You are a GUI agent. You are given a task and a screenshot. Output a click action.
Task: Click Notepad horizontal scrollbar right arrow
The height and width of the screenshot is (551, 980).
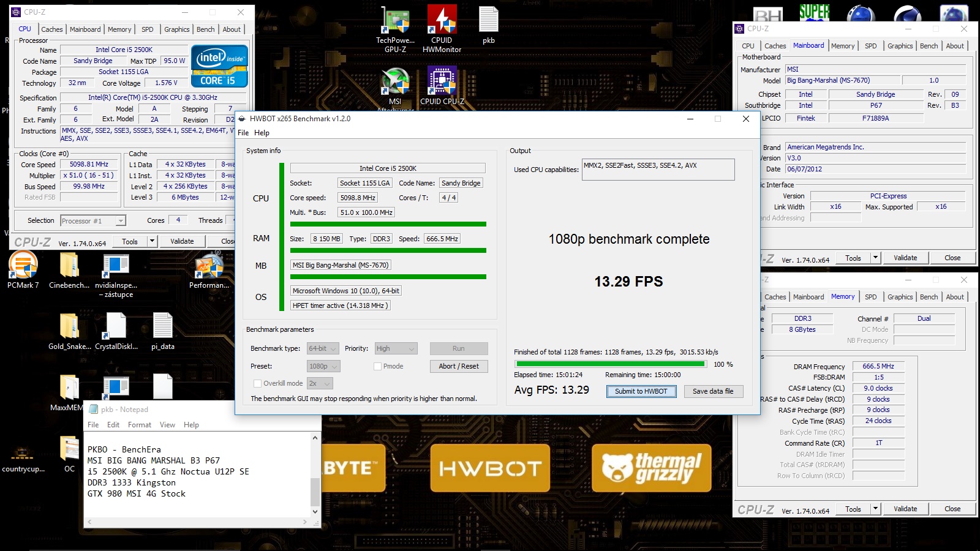[305, 522]
